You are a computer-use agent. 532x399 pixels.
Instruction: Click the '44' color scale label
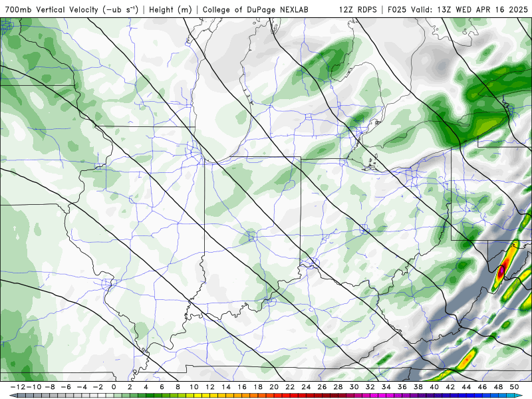pos(466,387)
